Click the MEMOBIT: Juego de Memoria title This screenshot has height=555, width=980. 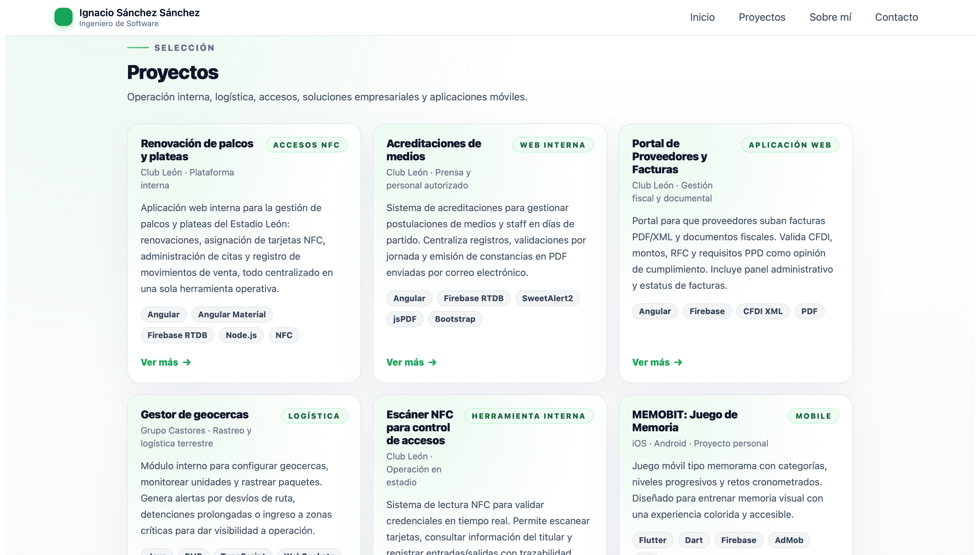tap(684, 421)
